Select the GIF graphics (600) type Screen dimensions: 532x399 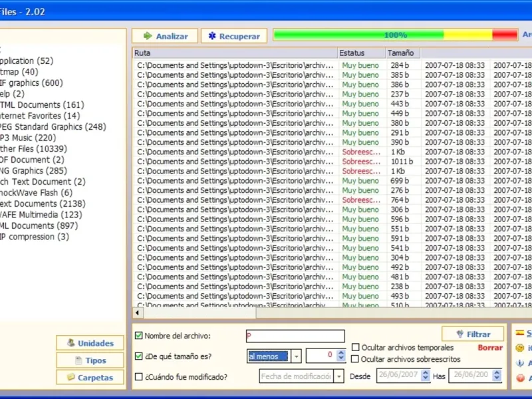(x=31, y=82)
